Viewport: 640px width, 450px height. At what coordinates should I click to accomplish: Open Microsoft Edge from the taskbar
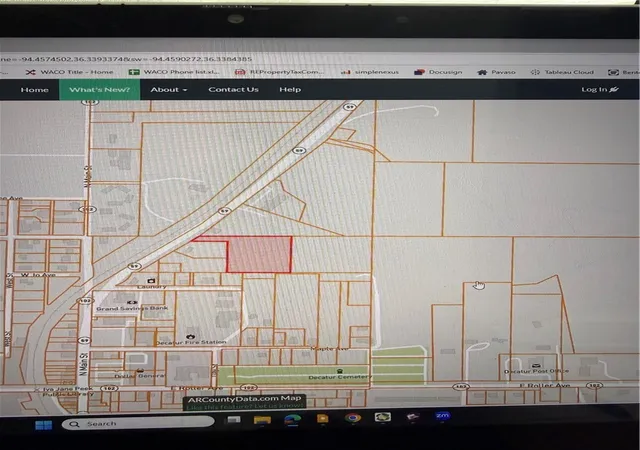click(x=293, y=419)
